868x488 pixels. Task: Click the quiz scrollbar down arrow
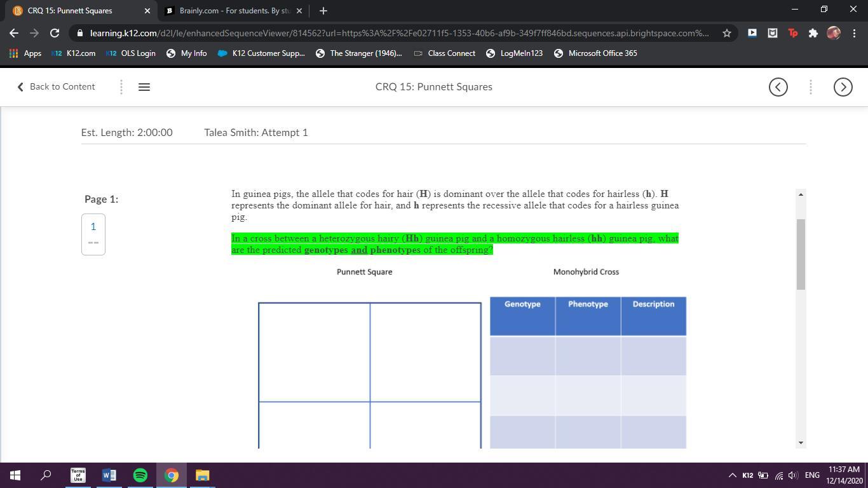[x=801, y=443]
